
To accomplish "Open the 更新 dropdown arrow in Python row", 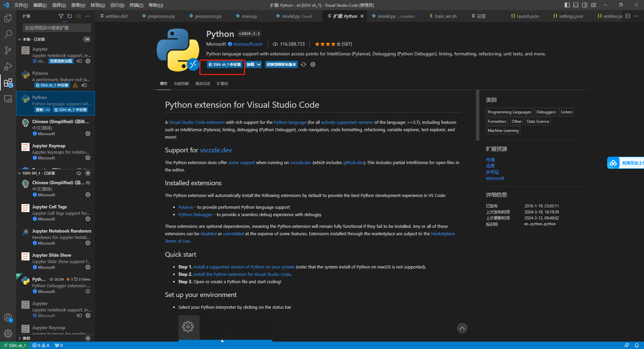I will pos(48,110).
